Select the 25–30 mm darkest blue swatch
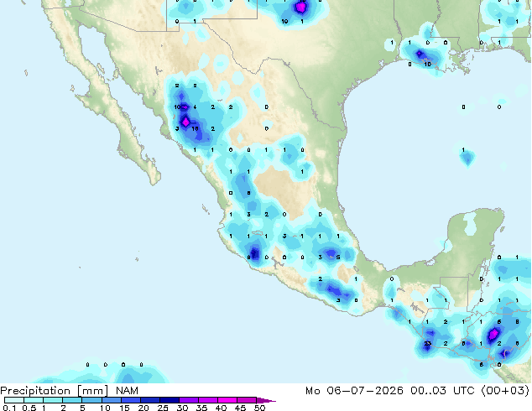Image resolution: width=532 pixels, height=411 pixels. pyautogui.click(x=170, y=400)
